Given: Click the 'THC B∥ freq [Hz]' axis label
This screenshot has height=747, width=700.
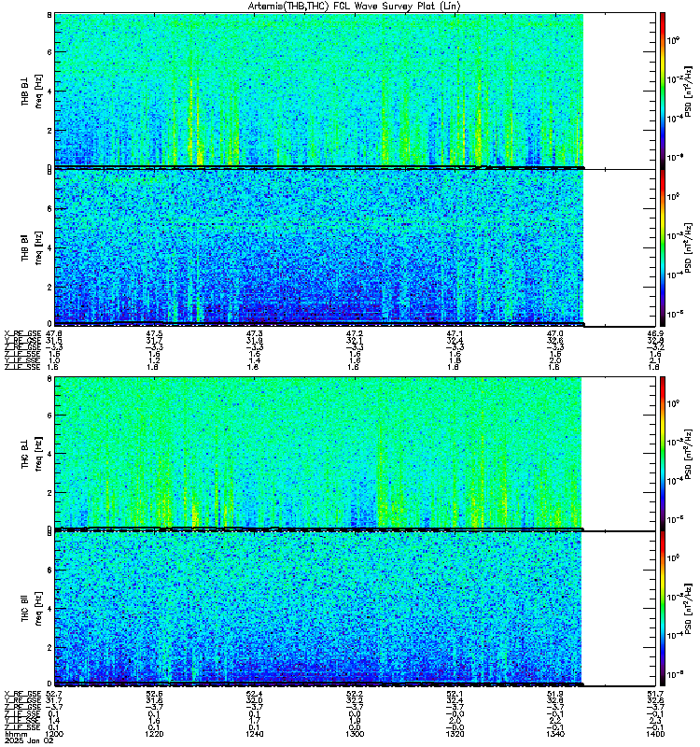Looking at the screenshot, I should 32,609.
